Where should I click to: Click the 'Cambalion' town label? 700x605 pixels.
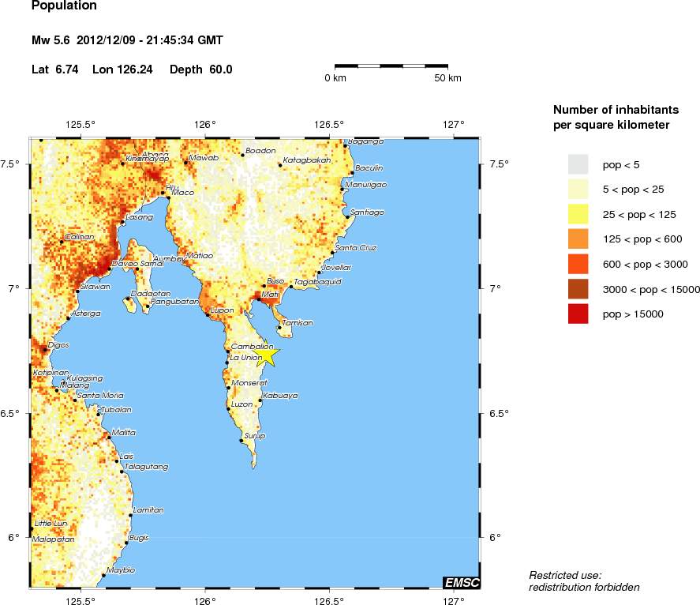click(x=253, y=346)
